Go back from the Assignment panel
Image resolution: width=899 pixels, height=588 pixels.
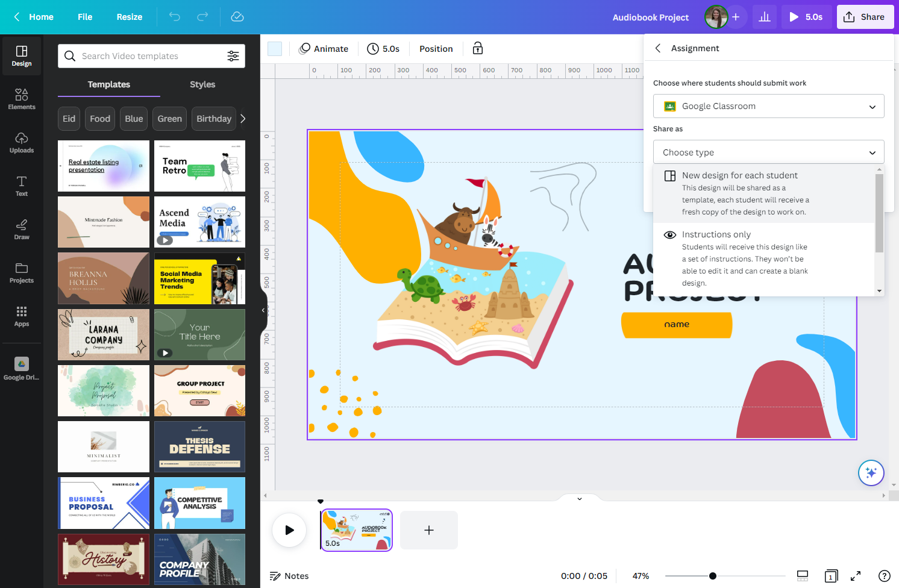pos(658,48)
